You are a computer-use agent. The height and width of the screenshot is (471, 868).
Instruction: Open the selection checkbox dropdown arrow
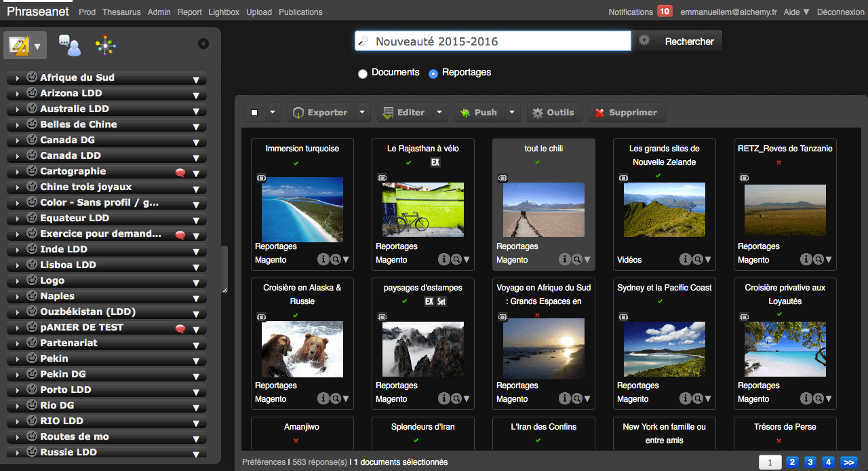point(273,113)
